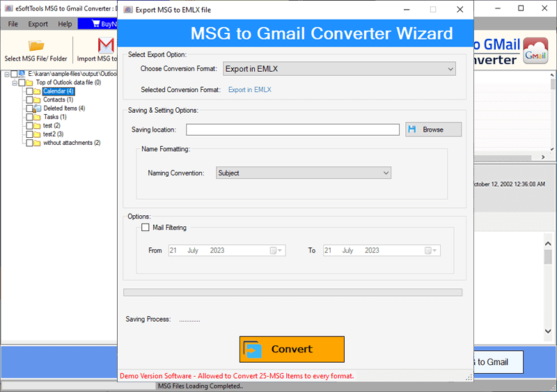Check the Tasks (1) folder checkbox
The width and height of the screenshot is (557, 392).
coord(29,117)
